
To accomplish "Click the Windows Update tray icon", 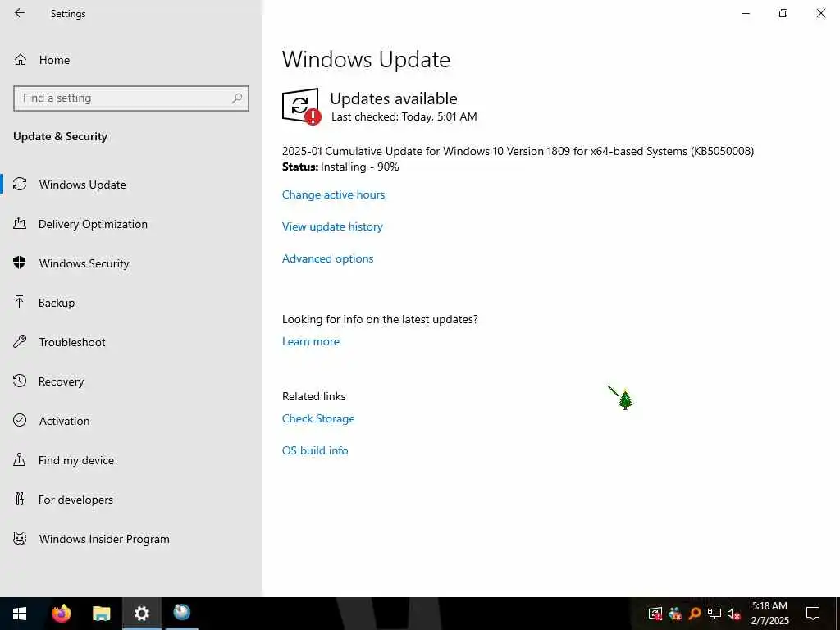I will click(655, 614).
